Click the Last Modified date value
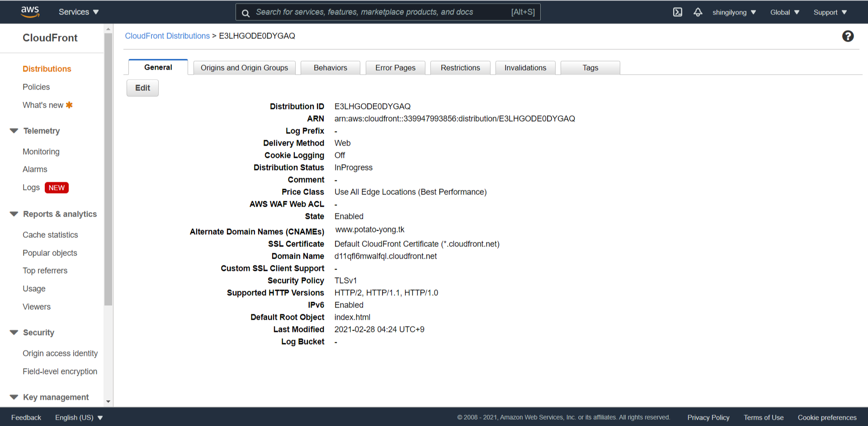868x426 pixels. (x=379, y=329)
